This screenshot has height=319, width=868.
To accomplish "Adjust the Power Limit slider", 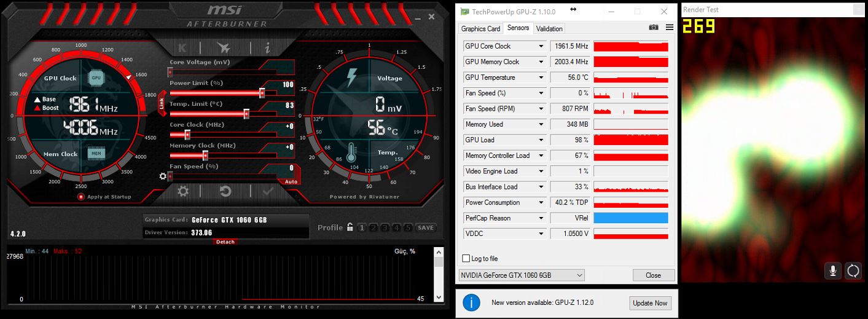I will [x=262, y=93].
